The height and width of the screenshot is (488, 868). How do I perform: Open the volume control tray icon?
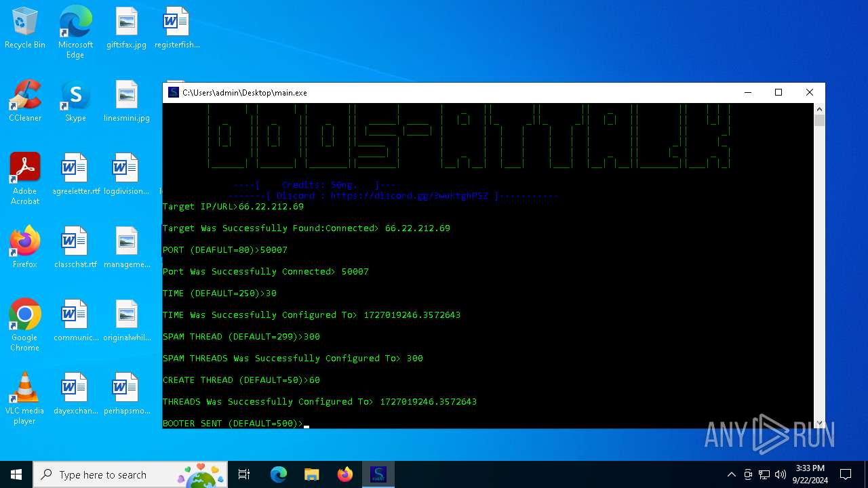[781, 474]
